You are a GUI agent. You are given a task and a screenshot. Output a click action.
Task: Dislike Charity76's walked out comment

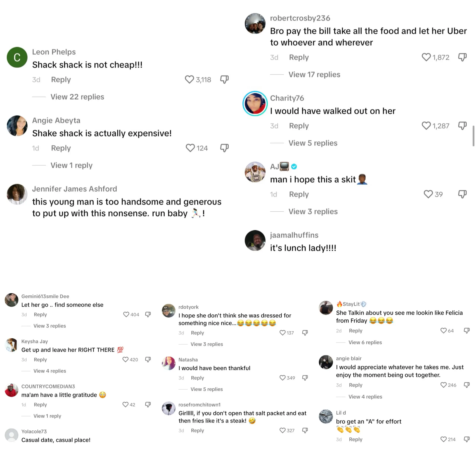(x=462, y=126)
